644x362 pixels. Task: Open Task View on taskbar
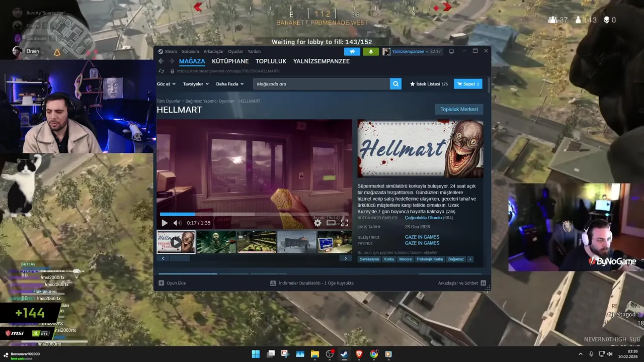point(271,354)
